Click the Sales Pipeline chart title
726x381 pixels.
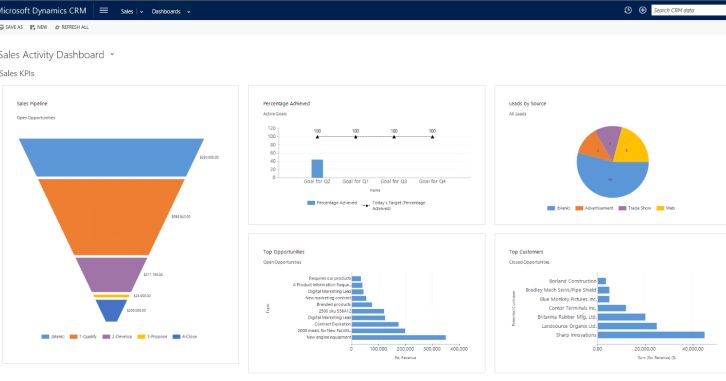point(32,104)
